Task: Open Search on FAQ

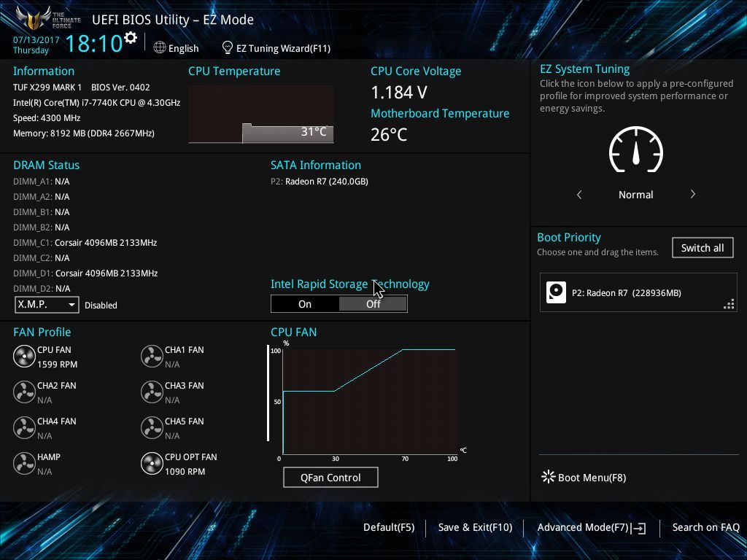Action: coord(705,527)
